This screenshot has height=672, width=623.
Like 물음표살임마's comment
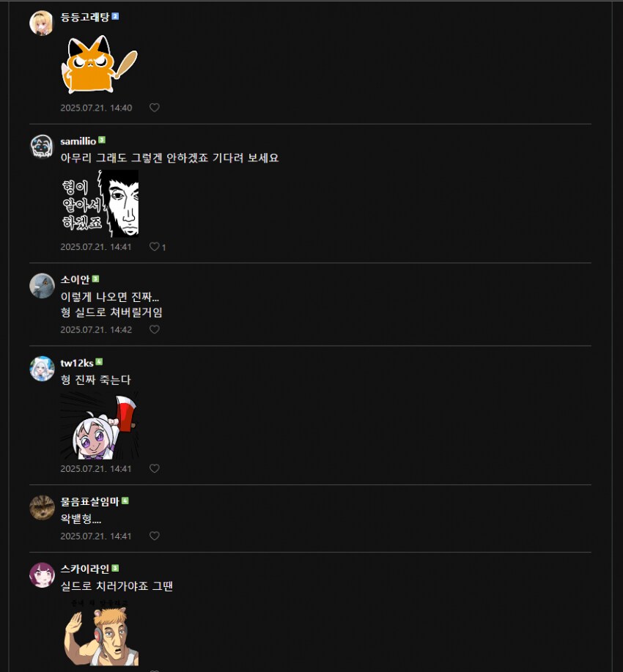[x=155, y=536]
